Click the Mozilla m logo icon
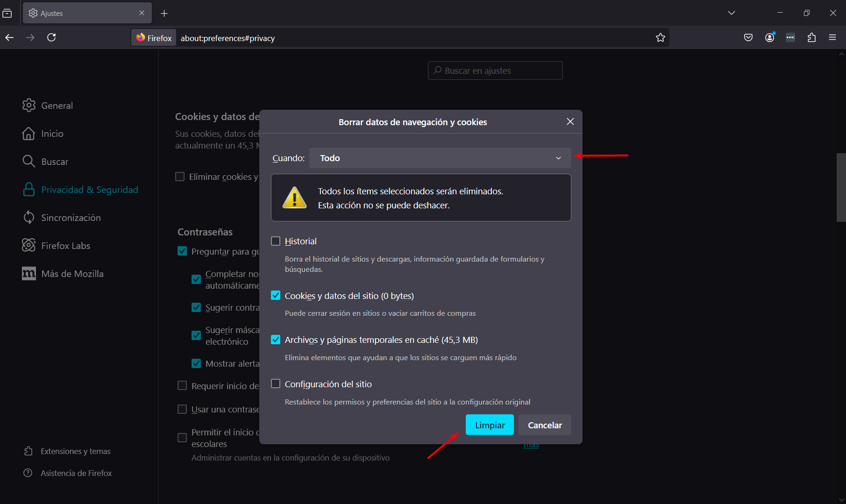Viewport: 846px width, 504px height. [29, 273]
